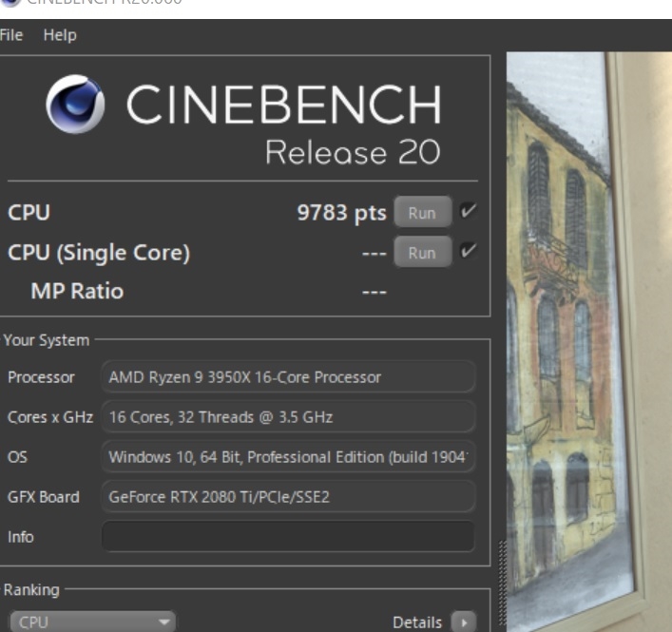Open the Help menu

click(60, 35)
